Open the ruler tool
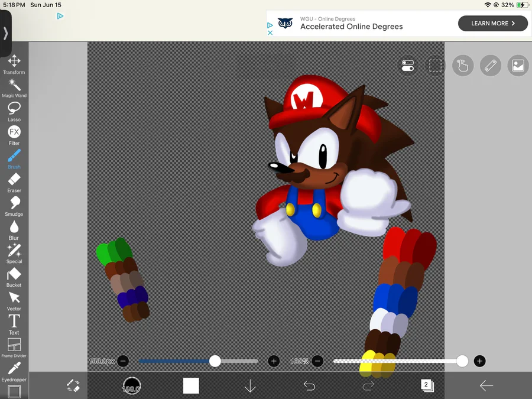Image resolution: width=532 pixels, height=399 pixels. coord(491,66)
